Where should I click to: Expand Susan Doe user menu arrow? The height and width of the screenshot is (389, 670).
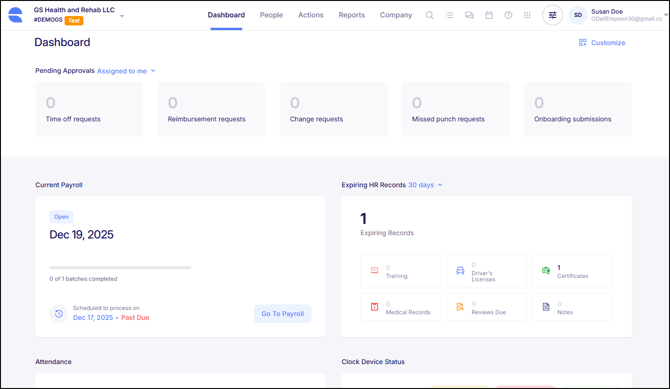point(665,15)
